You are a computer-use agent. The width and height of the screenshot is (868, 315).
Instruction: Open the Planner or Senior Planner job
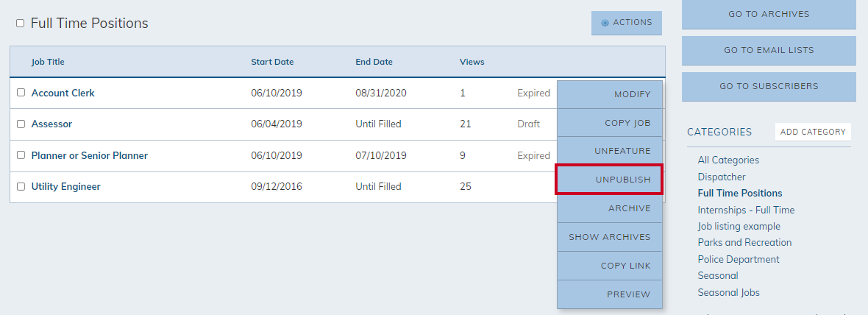tap(90, 155)
